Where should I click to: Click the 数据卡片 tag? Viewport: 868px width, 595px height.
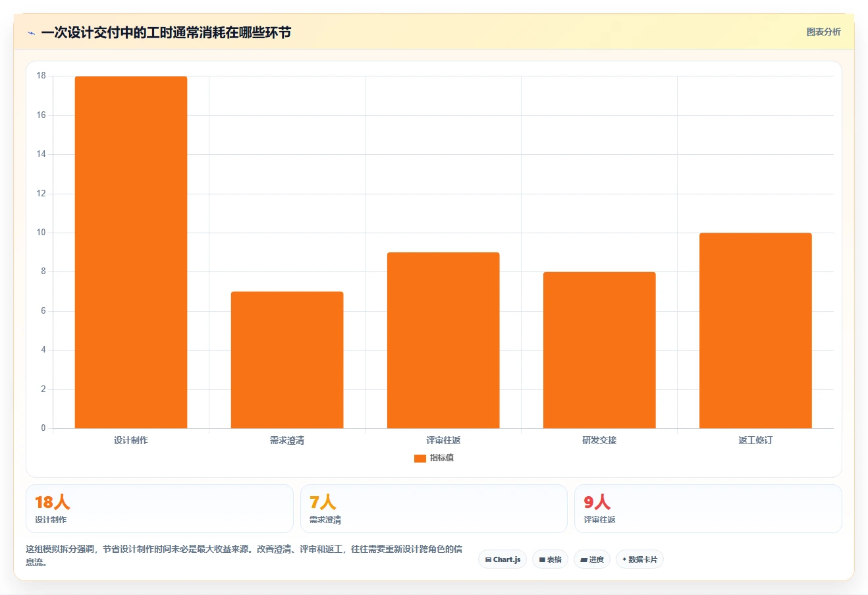coord(639,559)
